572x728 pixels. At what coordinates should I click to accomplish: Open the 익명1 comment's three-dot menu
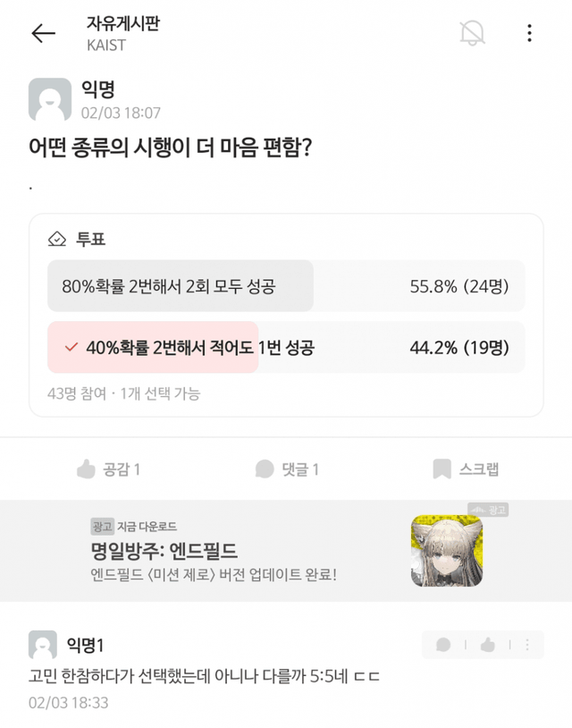(529, 645)
